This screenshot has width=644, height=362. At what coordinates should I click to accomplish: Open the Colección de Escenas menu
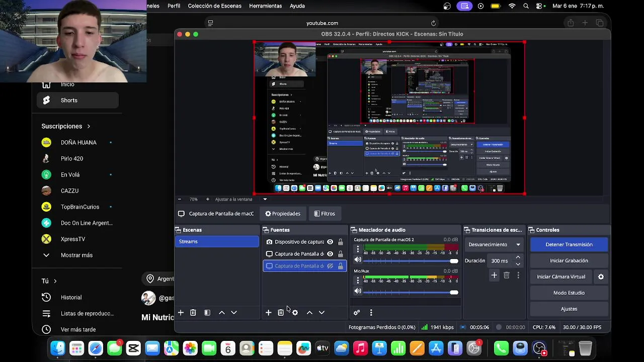pos(215,6)
